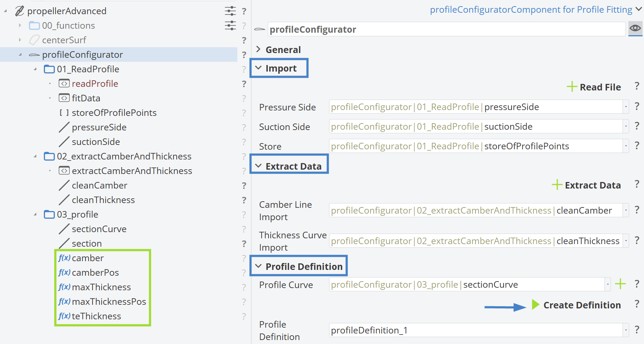The height and width of the screenshot is (344, 644).
Task: Click the profileConfigurator tree profile icon
Action: (x=34, y=55)
